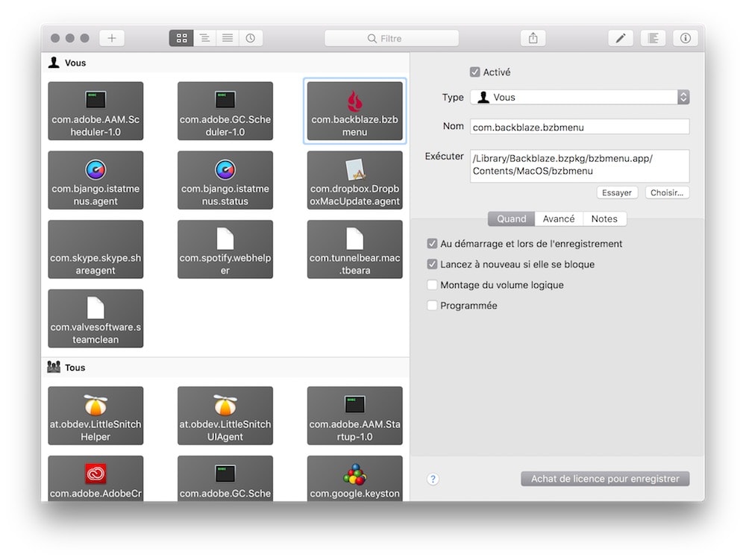Toggle the sidebar panel button
746x560 pixels.
(x=653, y=38)
